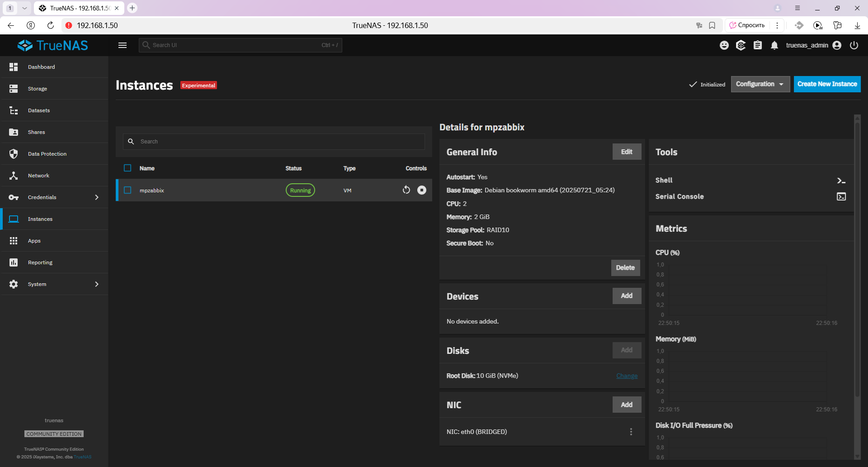Bookmark this page in browser

[x=712, y=25]
